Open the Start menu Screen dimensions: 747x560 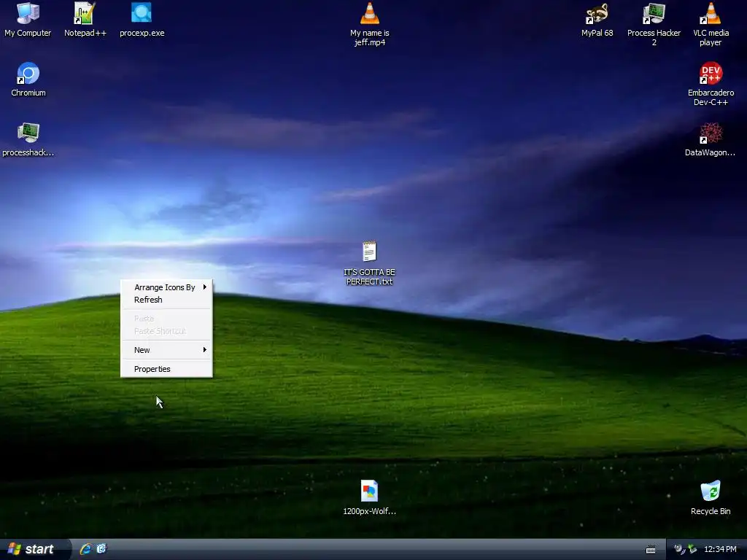click(x=34, y=549)
